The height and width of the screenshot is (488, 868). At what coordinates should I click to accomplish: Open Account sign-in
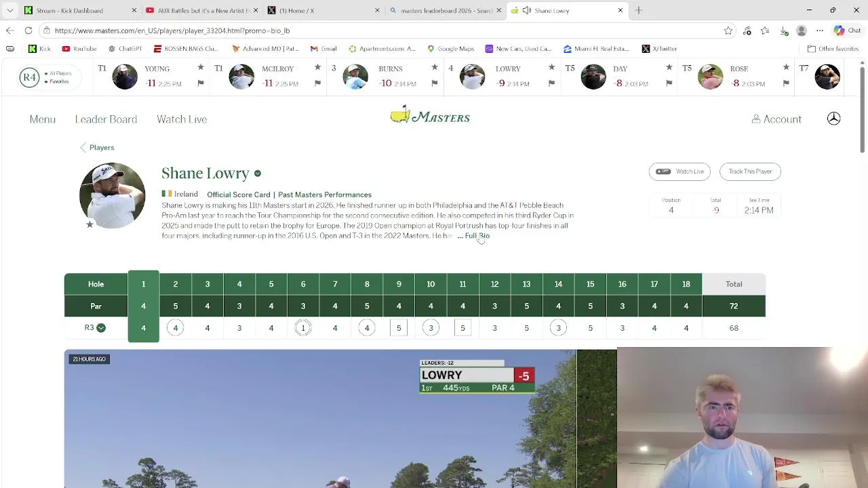(776, 119)
